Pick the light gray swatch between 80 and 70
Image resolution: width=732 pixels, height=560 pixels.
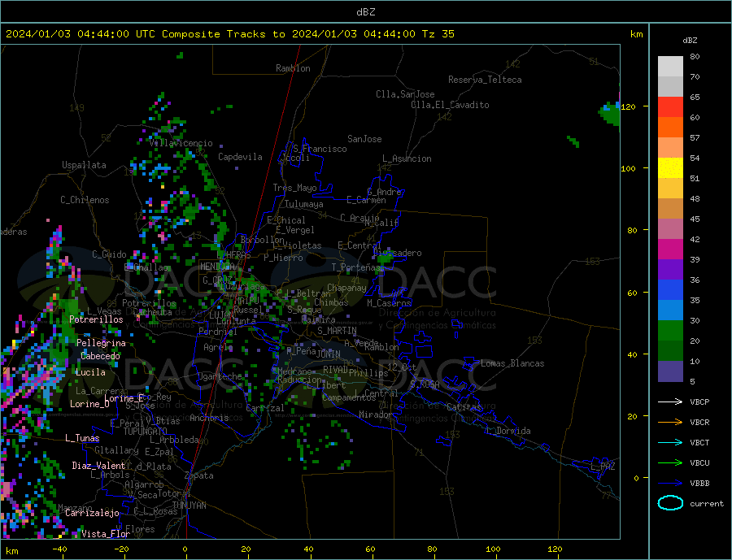tap(670, 67)
